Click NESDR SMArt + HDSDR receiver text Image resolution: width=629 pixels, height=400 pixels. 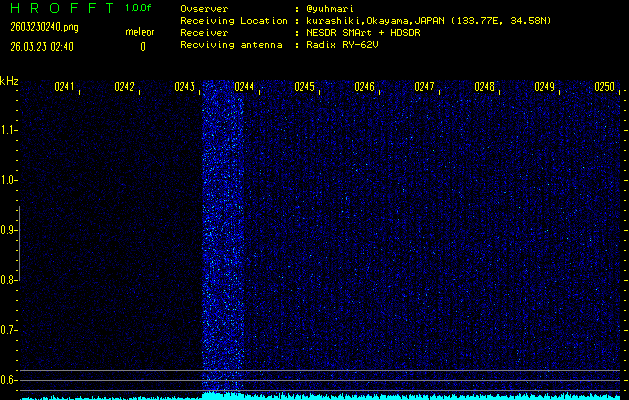(363, 33)
